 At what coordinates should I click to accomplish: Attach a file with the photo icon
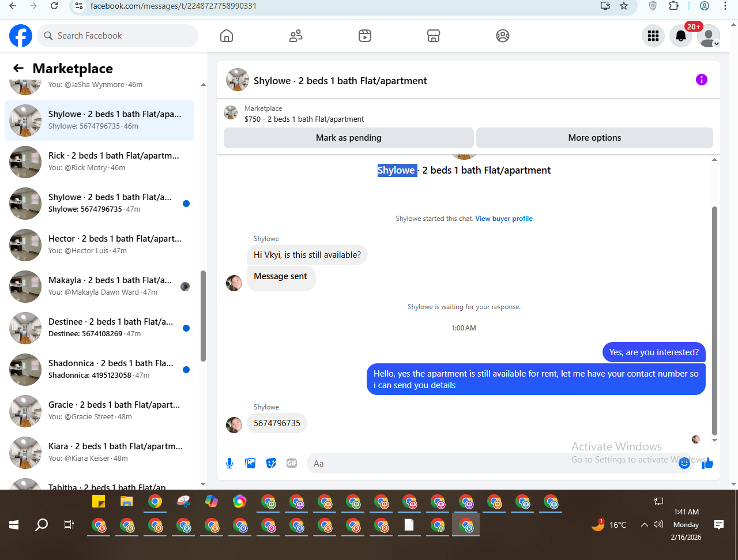point(250,463)
